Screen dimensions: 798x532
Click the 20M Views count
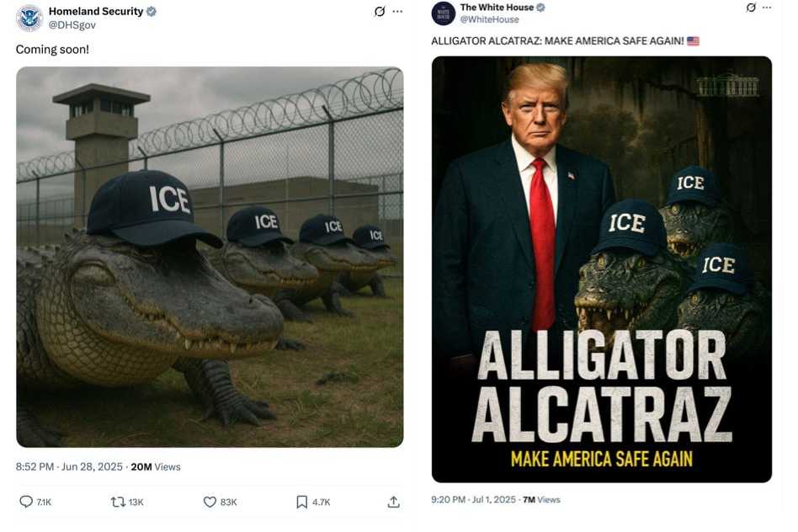pos(156,466)
